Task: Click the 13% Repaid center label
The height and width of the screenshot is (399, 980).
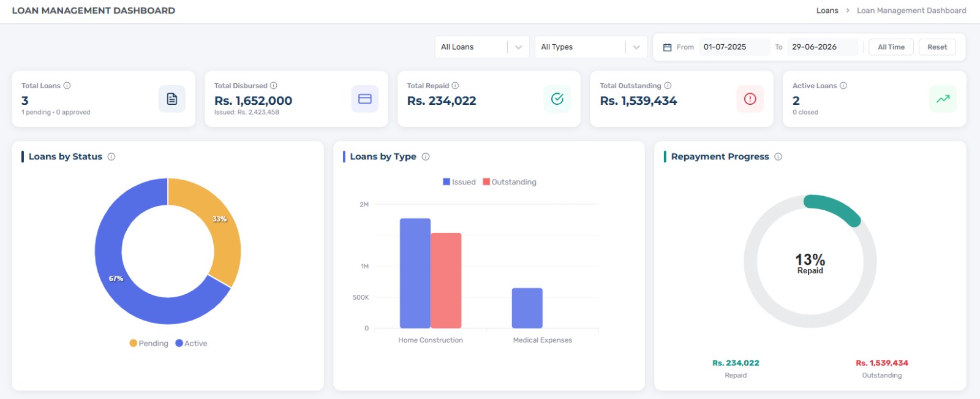Action: click(x=810, y=264)
